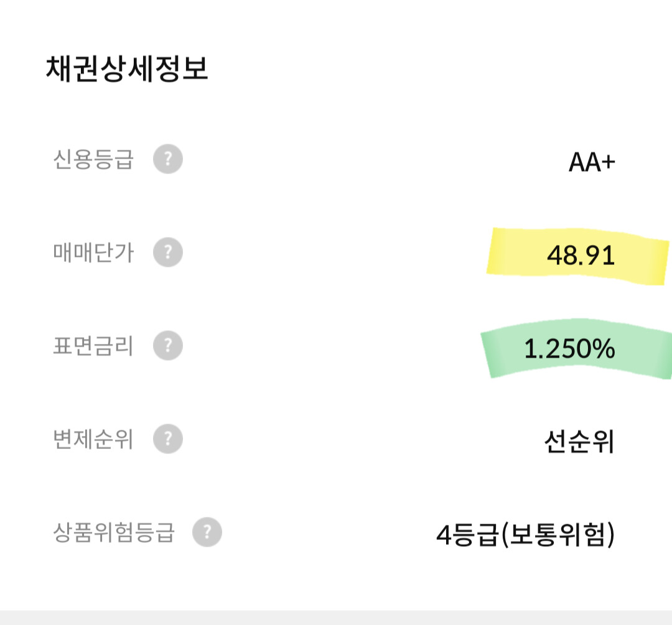Select the 변제순위 row label

93,440
